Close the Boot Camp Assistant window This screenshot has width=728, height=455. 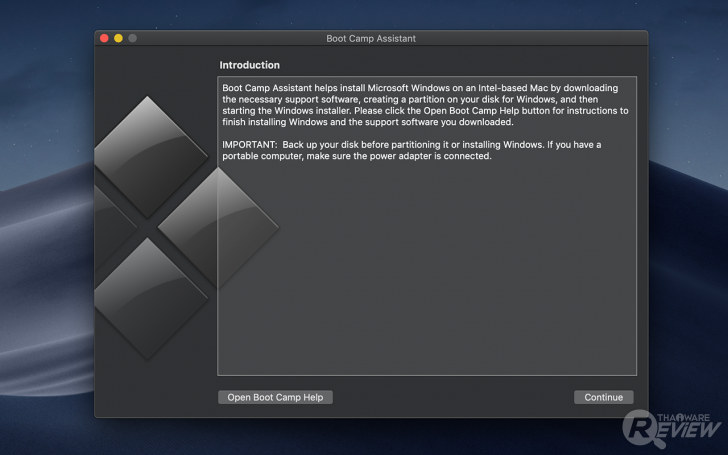104,38
